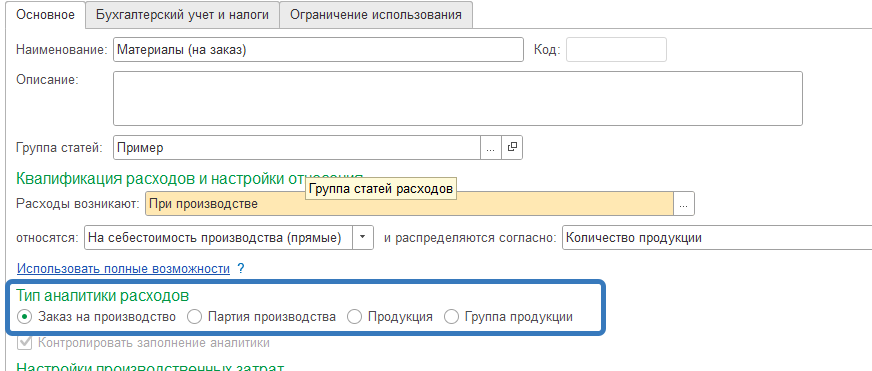Screen dimensions: 872x371
Task: Click the Квалификация расходов section heading
Action: [190, 179]
